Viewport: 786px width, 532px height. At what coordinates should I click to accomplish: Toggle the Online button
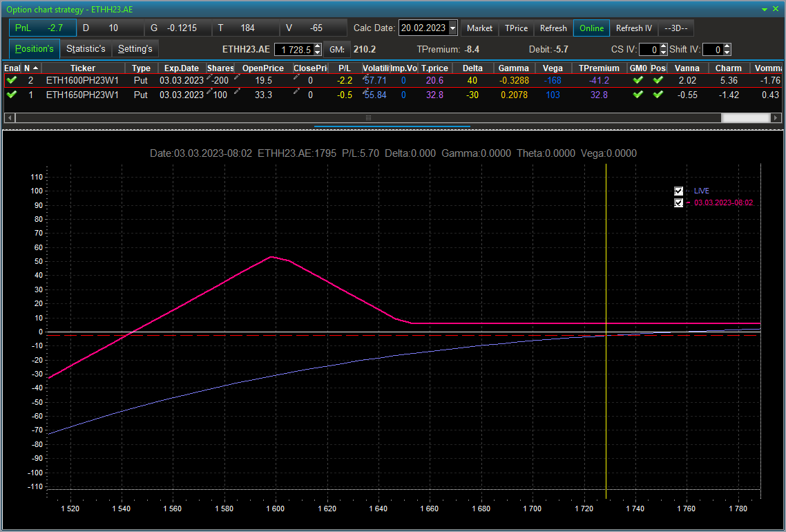point(591,28)
